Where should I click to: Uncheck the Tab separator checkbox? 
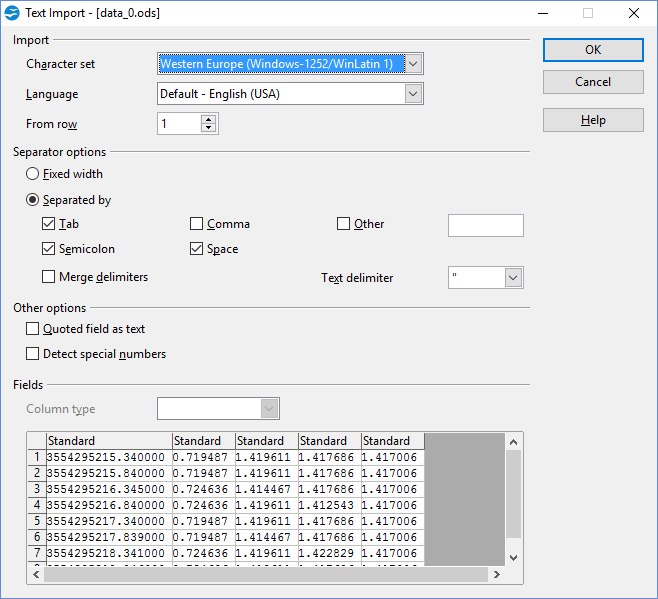pyautogui.click(x=49, y=224)
